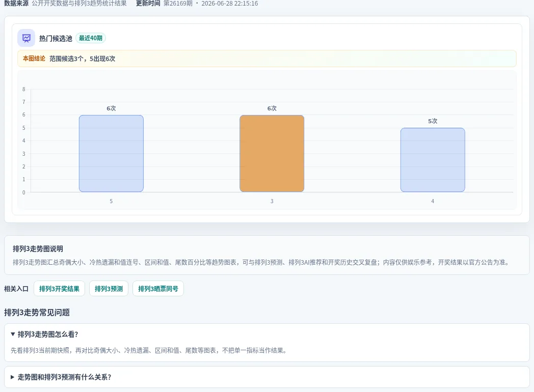
Task: Click the 数据来源 label
Action: point(16,4)
